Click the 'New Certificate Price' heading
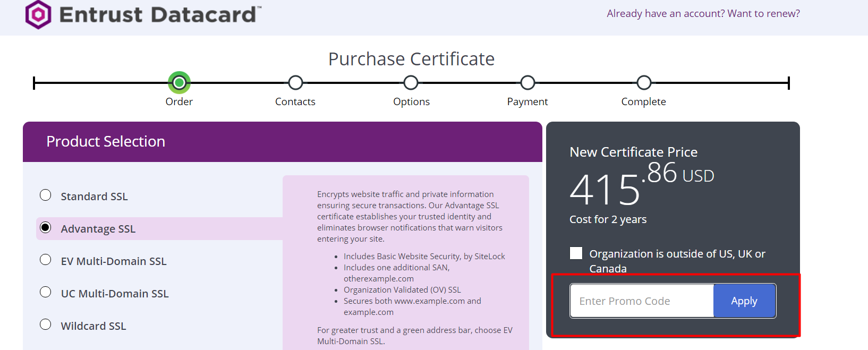 pos(633,152)
